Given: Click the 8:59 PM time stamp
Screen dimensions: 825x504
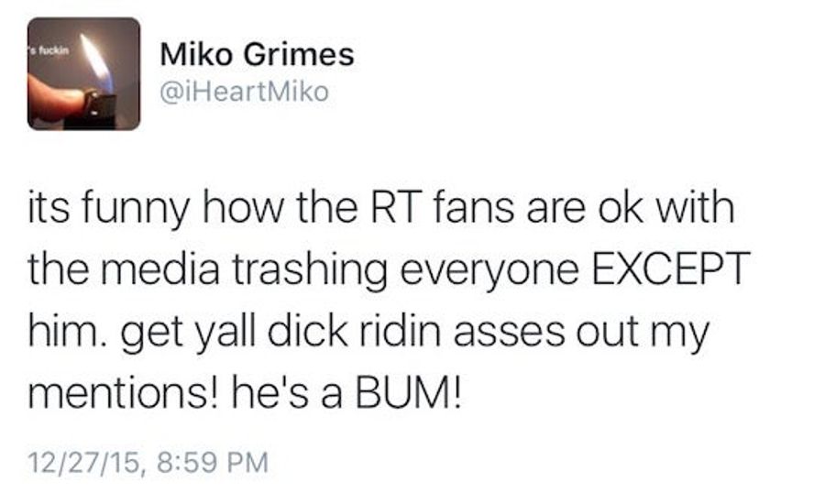Looking at the screenshot, I should (x=213, y=463).
